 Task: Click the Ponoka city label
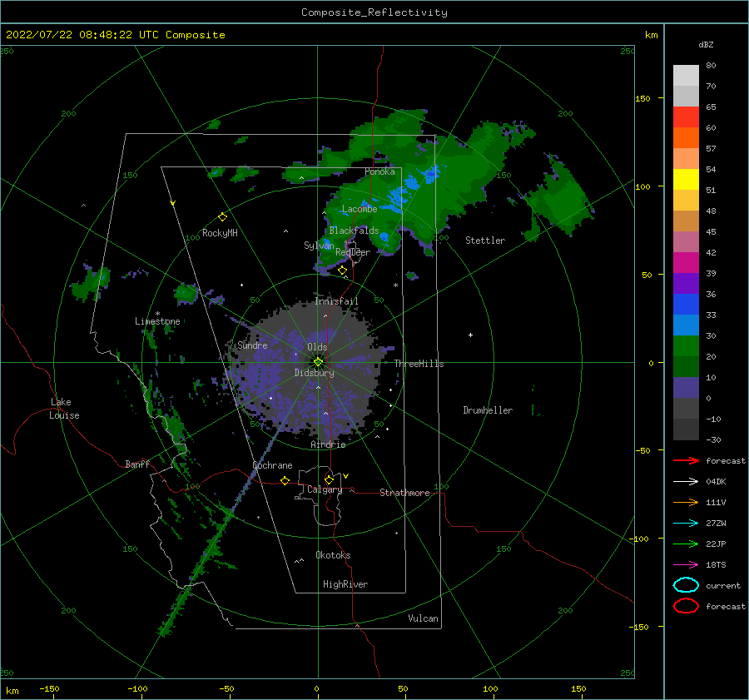(379, 171)
